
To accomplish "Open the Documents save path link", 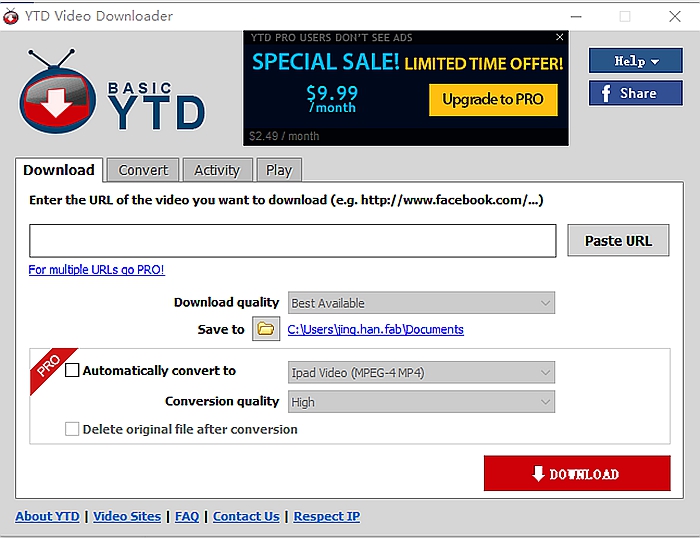I will 375,329.
